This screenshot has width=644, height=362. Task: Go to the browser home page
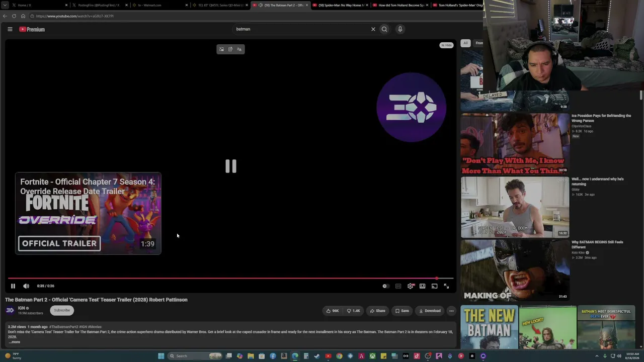pos(23,16)
